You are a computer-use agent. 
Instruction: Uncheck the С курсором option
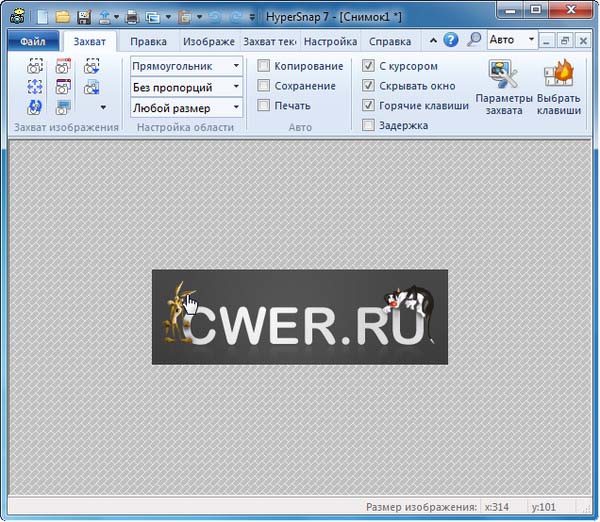coord(368,66)
